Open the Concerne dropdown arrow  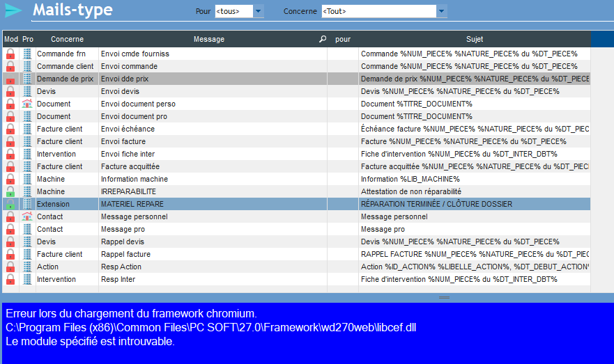(441, 11)
